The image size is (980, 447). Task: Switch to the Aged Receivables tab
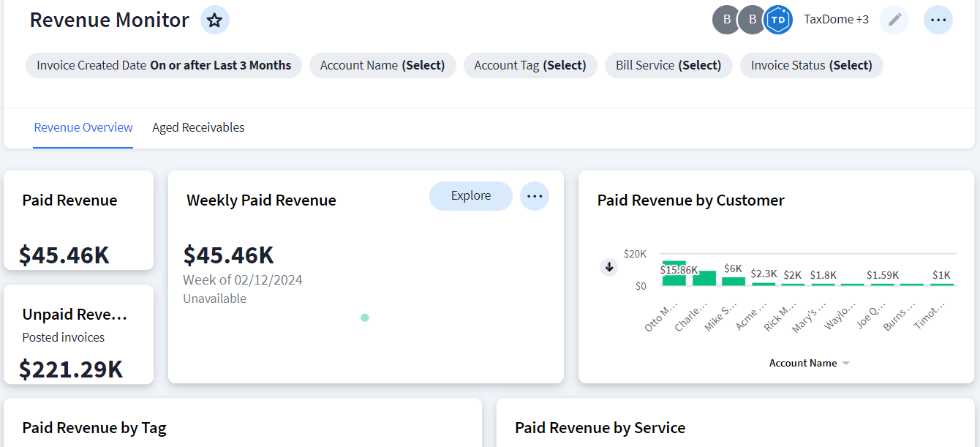pos(198,127)
